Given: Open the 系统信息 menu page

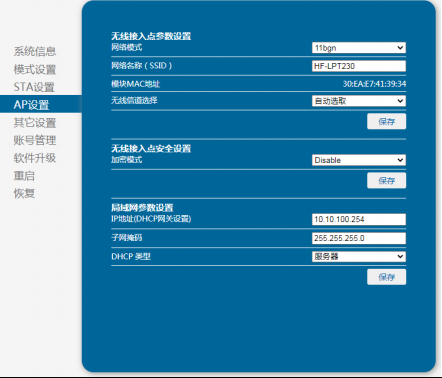Looking at the screenshot, I should coord(35,51).
